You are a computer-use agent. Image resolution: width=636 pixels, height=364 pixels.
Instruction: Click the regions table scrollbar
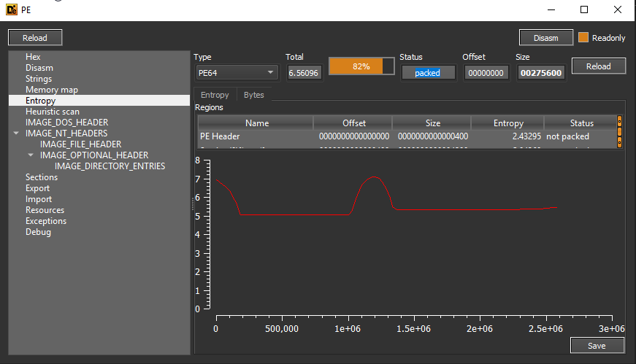pyautogui.click(x=619, y=132)
